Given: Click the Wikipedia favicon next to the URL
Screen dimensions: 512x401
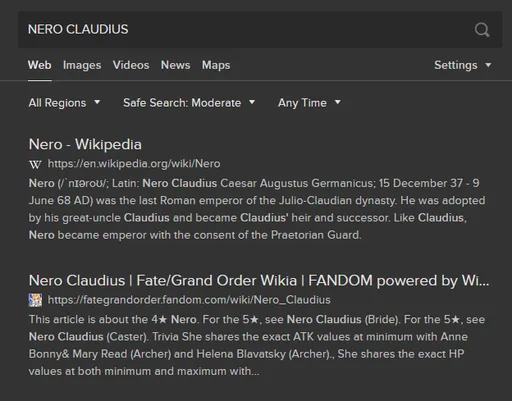Looking at the screenshot, I should click(x=35, y=164).
